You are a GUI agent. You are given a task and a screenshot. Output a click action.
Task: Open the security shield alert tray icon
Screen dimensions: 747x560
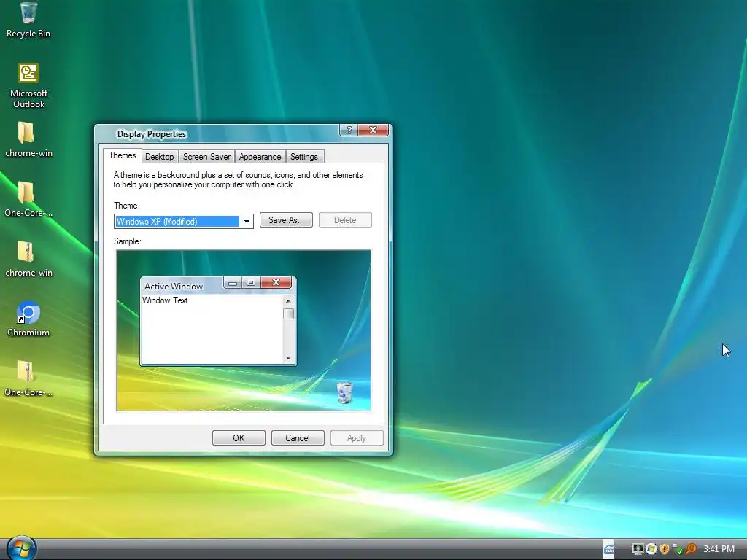pos(665,549)
